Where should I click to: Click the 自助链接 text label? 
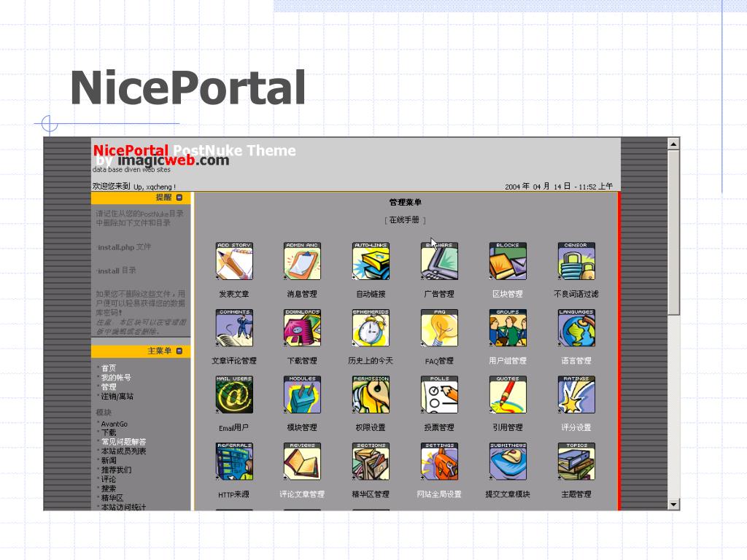coord(371,295)
